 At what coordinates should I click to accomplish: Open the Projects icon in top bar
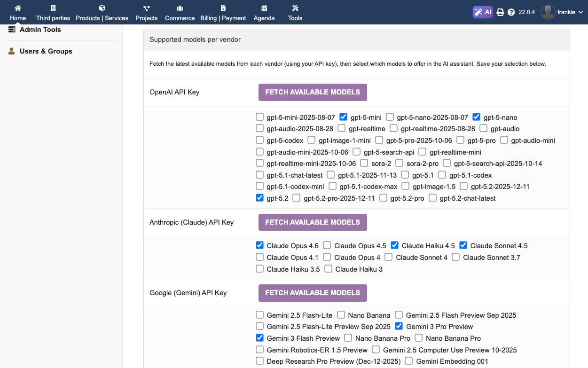point(147,8)
